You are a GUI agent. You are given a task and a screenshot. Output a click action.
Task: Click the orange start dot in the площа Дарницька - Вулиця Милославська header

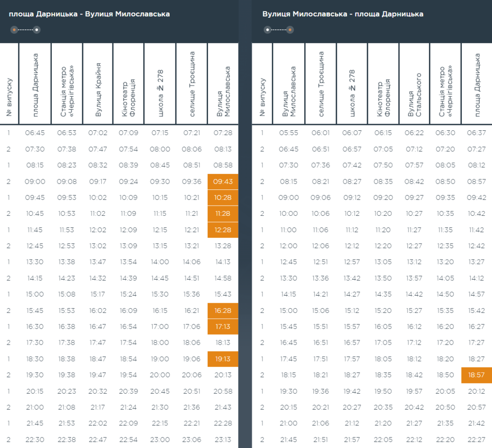[14, 30]
